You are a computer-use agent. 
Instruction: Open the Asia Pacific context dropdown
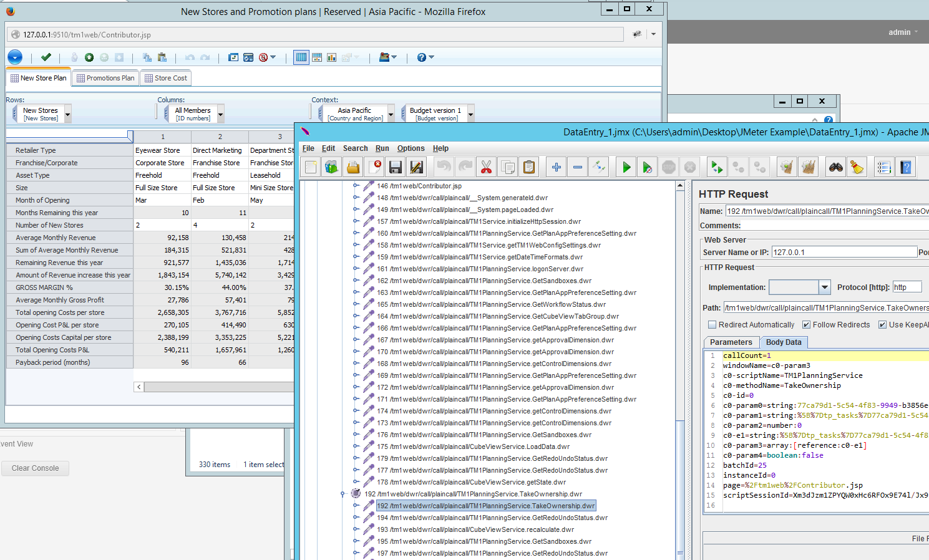tap(391, 113)
